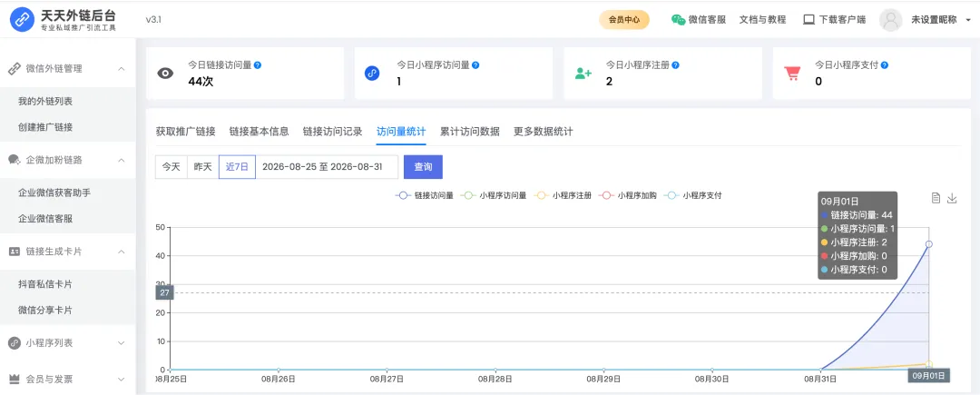Switch to the 链接访问记录 tab

click(332, 132)
